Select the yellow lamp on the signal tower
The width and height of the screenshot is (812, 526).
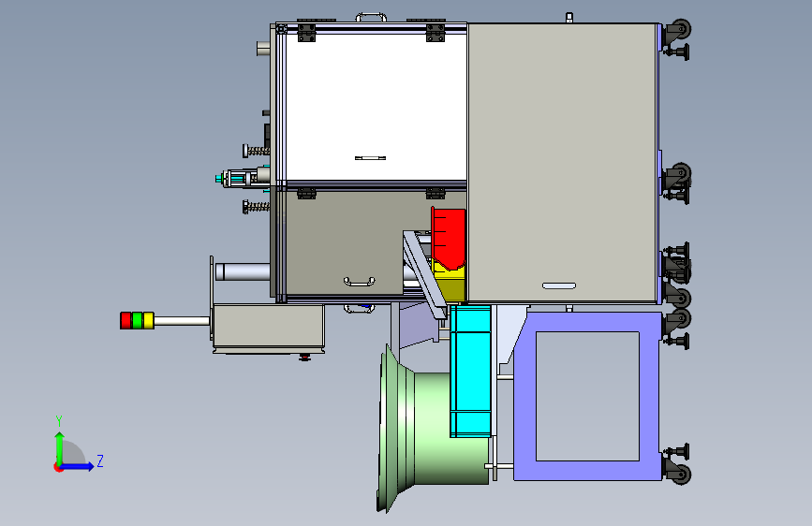click(x=148, y=320)
